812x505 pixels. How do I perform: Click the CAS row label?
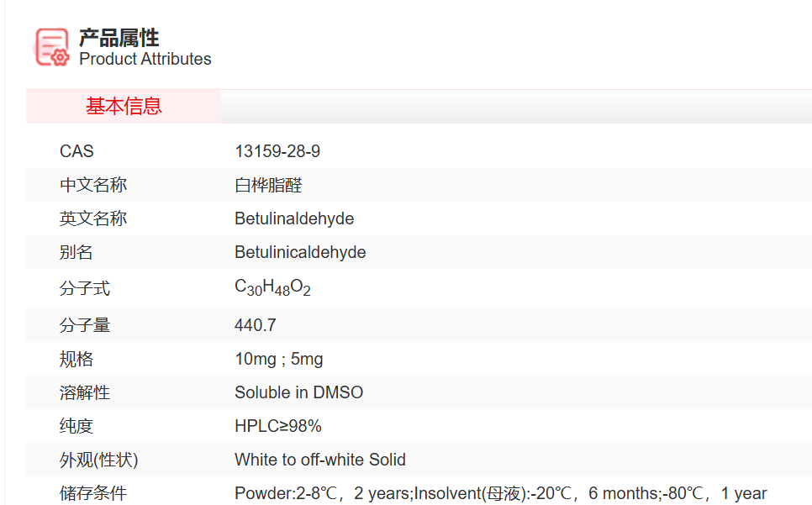pyautogui.click(x=76, y=151)
